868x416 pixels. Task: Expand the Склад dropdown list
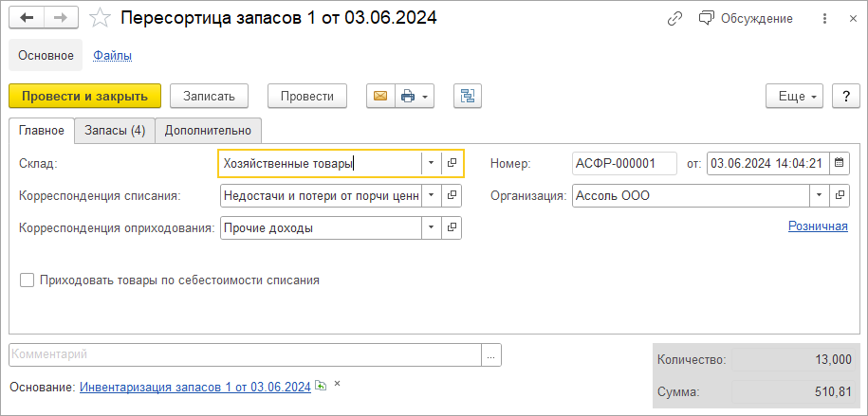[x=431, y=163]
